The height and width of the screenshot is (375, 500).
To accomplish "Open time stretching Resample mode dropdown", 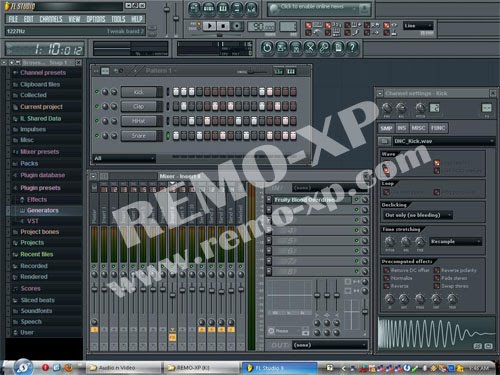I will pos(455,241).
